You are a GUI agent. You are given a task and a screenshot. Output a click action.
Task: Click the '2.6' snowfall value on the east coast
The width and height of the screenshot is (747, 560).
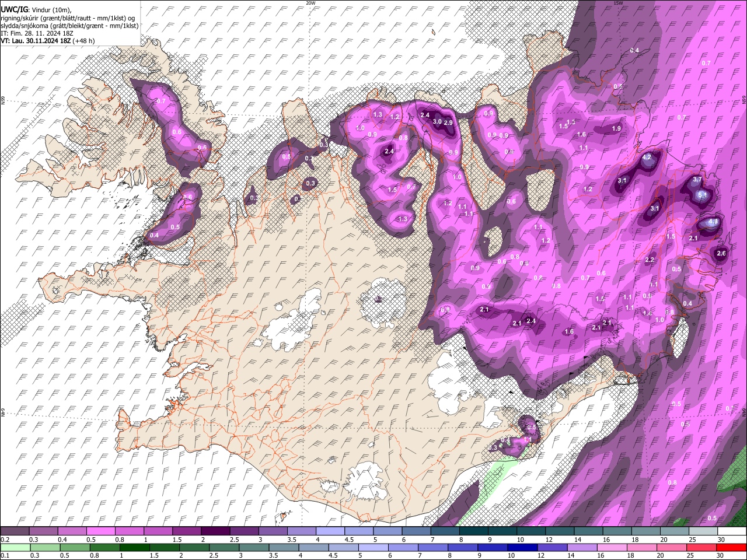coord(721,253)
